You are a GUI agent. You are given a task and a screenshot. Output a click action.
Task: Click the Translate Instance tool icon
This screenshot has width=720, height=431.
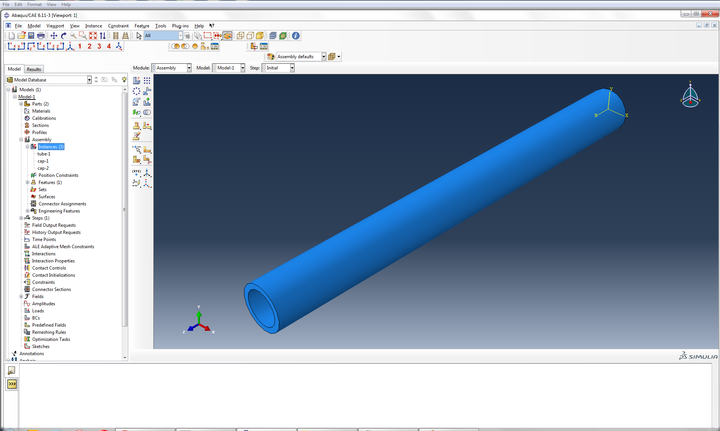147,91
